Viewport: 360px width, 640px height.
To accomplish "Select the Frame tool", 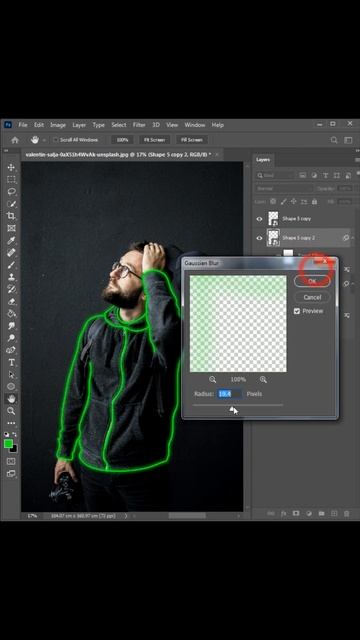I will (11, 228).
